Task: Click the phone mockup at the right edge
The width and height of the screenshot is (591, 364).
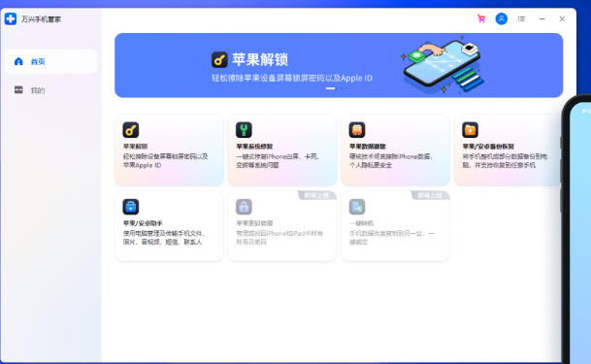Action: pos(576,229)
